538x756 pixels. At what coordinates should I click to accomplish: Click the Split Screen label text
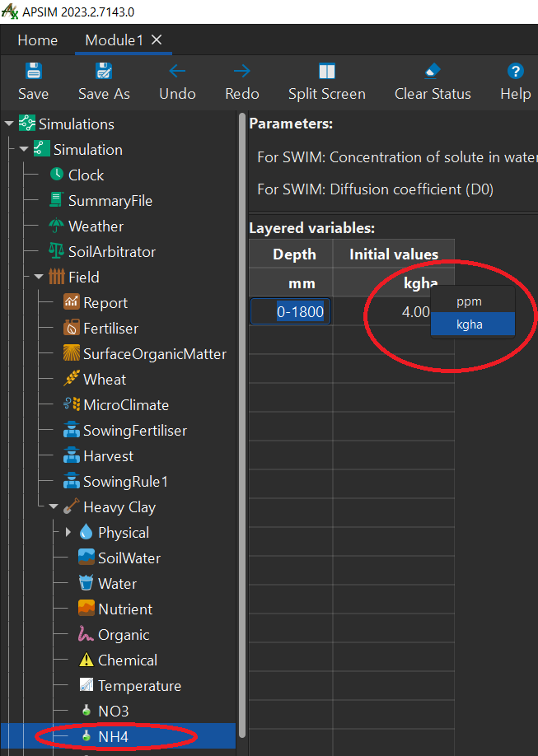pos(326,94)
